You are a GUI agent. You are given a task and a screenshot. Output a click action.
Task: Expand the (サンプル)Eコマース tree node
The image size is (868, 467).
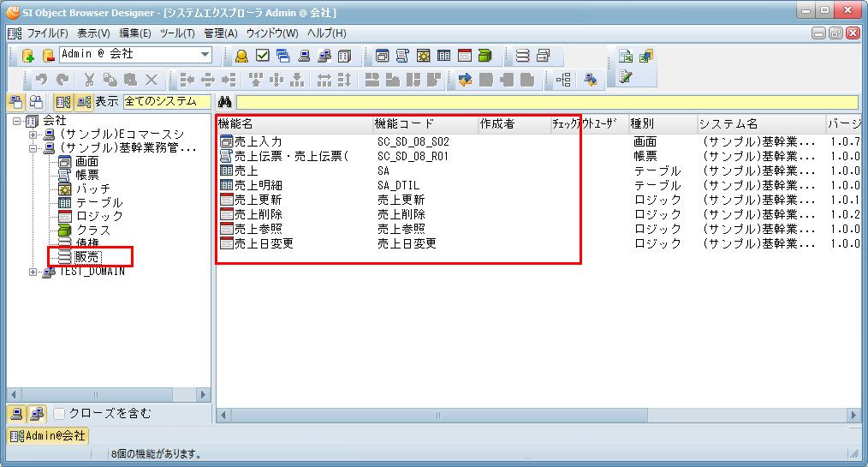point(33,135)
